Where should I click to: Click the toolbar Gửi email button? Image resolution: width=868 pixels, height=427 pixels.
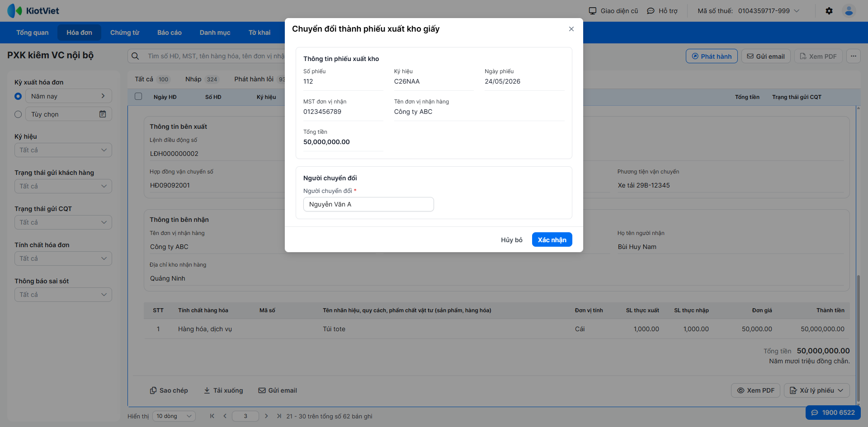(x=766, y=56)
